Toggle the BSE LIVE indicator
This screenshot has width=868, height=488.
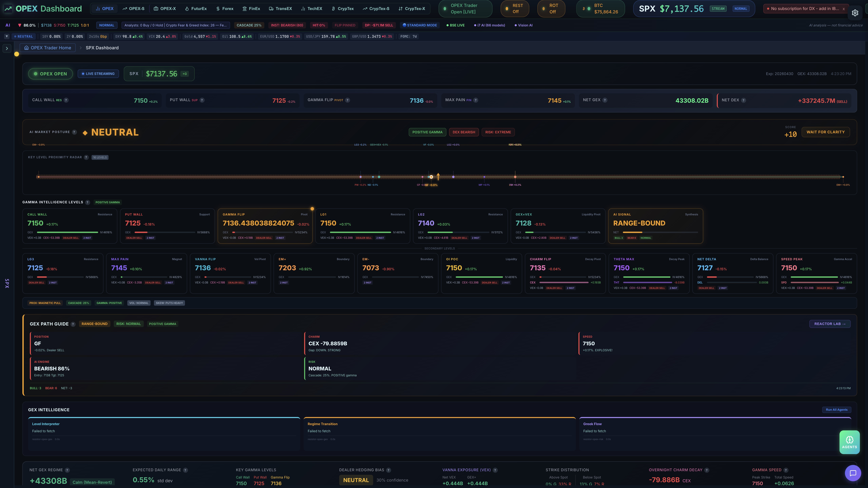(455, 25)
